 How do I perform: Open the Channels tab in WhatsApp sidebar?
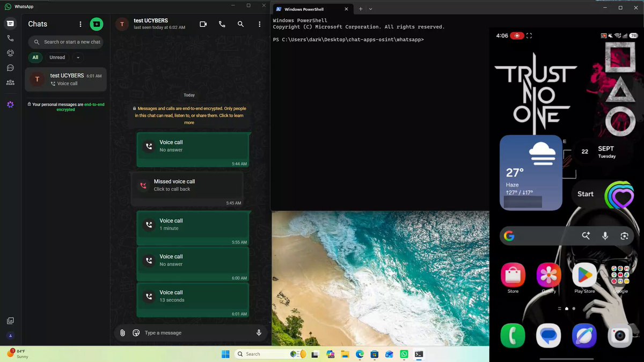(x=10, y=68)
